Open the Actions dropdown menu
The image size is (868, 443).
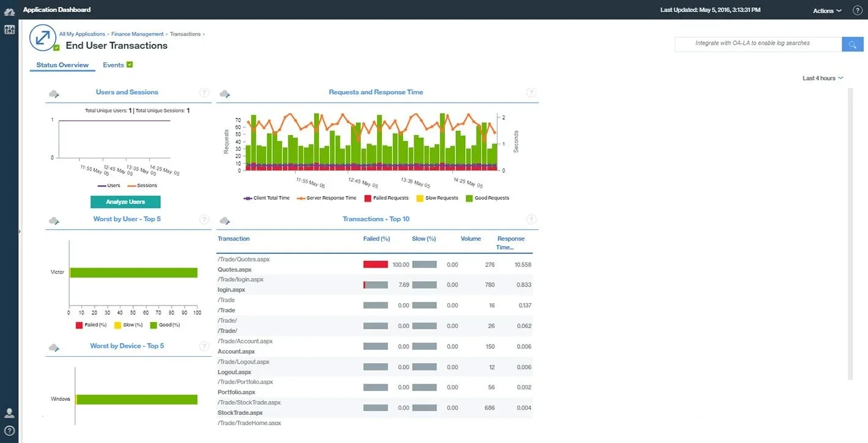(827, 10)
